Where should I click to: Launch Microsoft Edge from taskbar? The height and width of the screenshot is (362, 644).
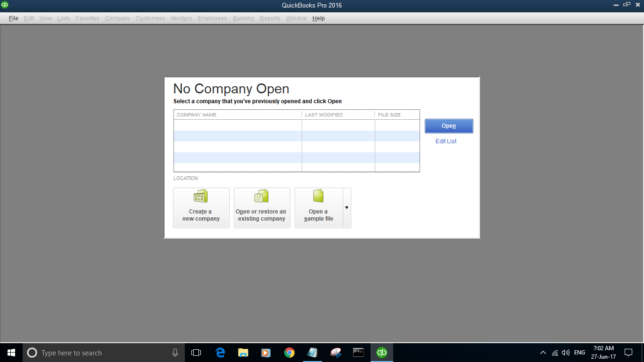coord(220,353)
